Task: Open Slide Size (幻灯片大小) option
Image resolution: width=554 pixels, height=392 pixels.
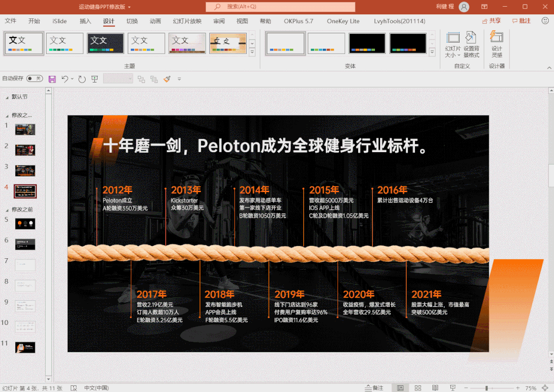Action: [452, 45]
